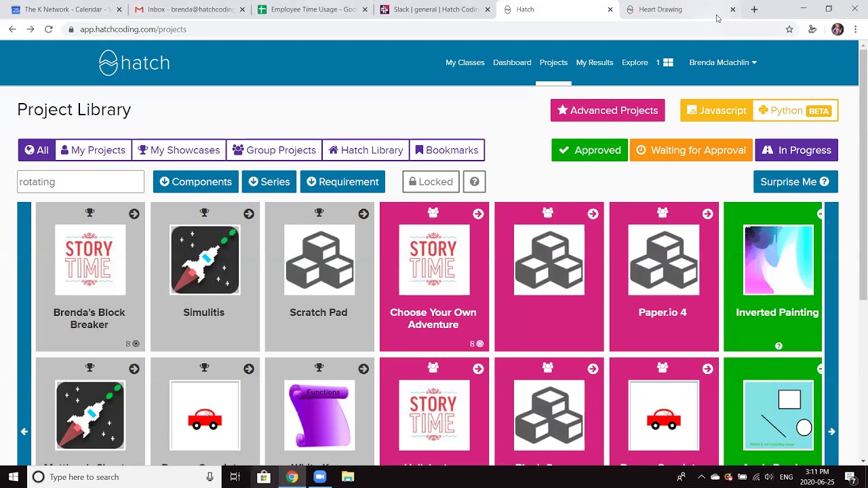Switch to Heart Drawing browser tab
Image resolution: width=868 pixels, height=488 pixels.
[x=679, y=9]
